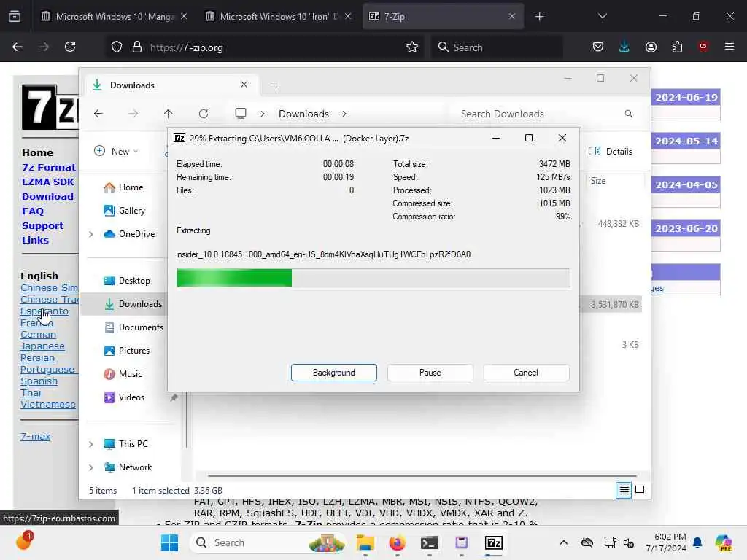Screen dimensions: 747x560
Task: Click the Firefox Search box
Action: pos(497,47)
